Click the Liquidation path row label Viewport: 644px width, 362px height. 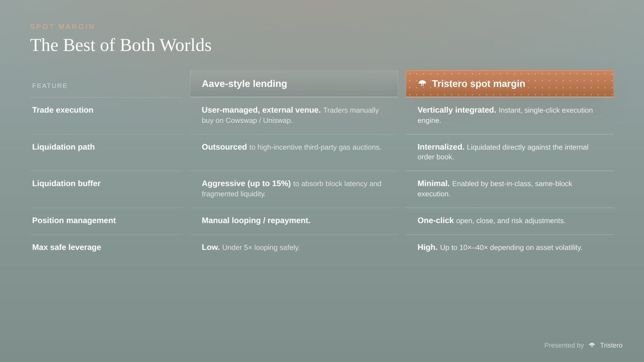click(x=63, y=147)
